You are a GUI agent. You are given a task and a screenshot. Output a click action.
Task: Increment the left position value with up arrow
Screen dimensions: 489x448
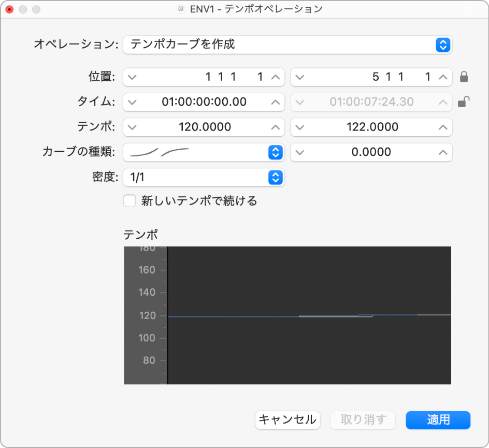point(276,77)
